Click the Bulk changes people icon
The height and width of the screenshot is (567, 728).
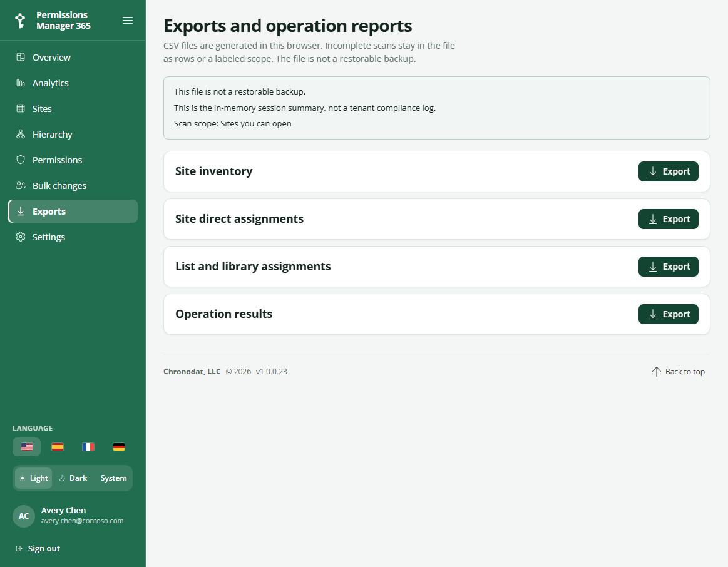pyautogui.click(x=21, y=185)
